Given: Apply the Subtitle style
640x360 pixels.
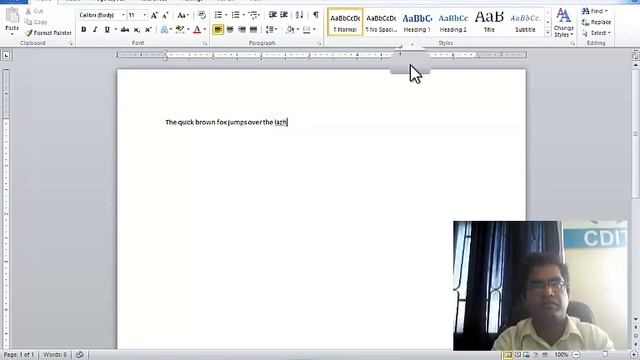Looking at the screenshot, I should coord(525,22).
